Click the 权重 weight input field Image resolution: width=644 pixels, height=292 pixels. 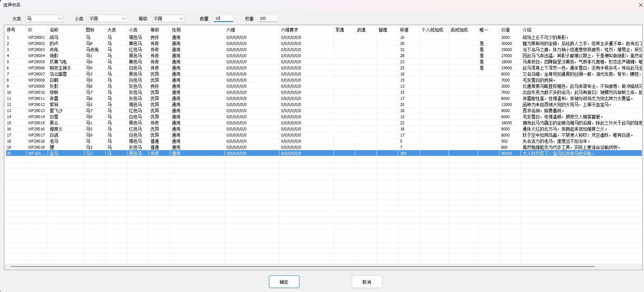coord(267,18)
